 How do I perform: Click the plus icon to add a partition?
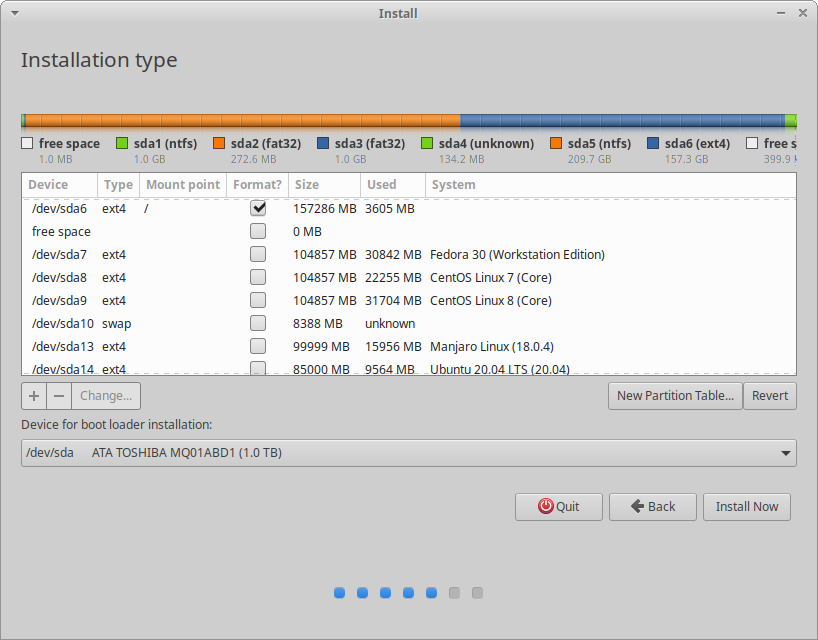(x=32, y=396)
